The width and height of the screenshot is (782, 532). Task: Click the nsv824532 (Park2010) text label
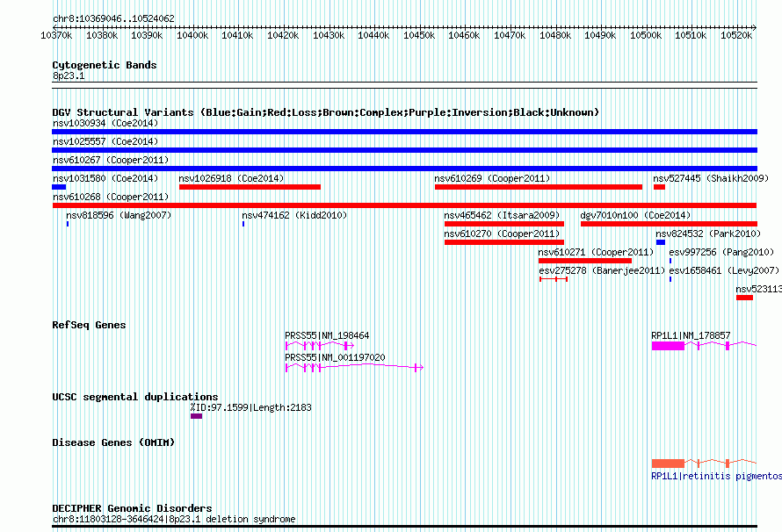pos(708,234)
